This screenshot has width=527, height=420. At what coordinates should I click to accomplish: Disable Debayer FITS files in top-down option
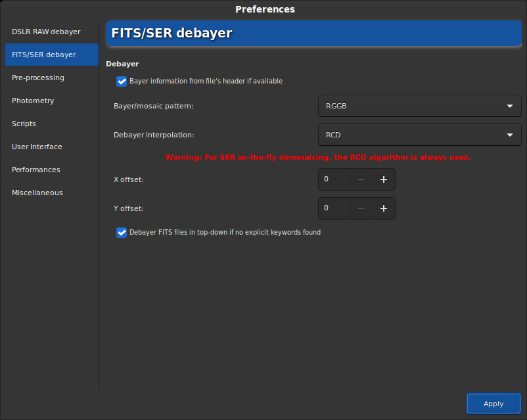click(x=122, y=233)
